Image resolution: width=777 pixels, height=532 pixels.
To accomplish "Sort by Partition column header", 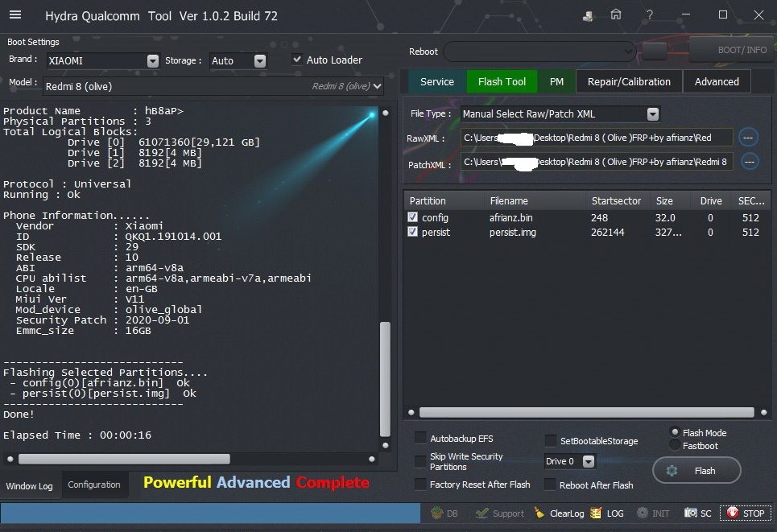I will (444, 200).
